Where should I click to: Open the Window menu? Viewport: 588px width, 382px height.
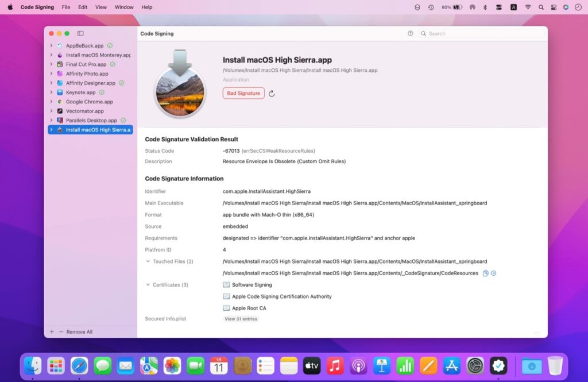(124, 7)
